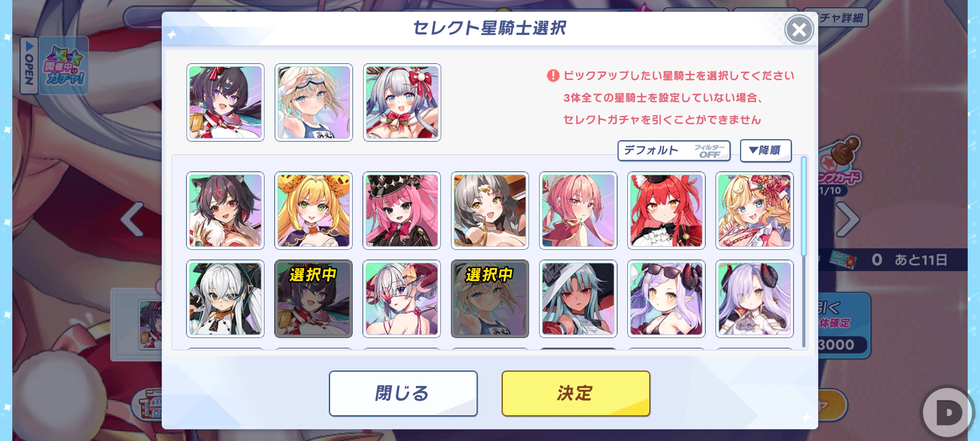Remove the Christmas bell knight from slot three
This screenshot has height=441, width=980.
[x=402, y=102]
